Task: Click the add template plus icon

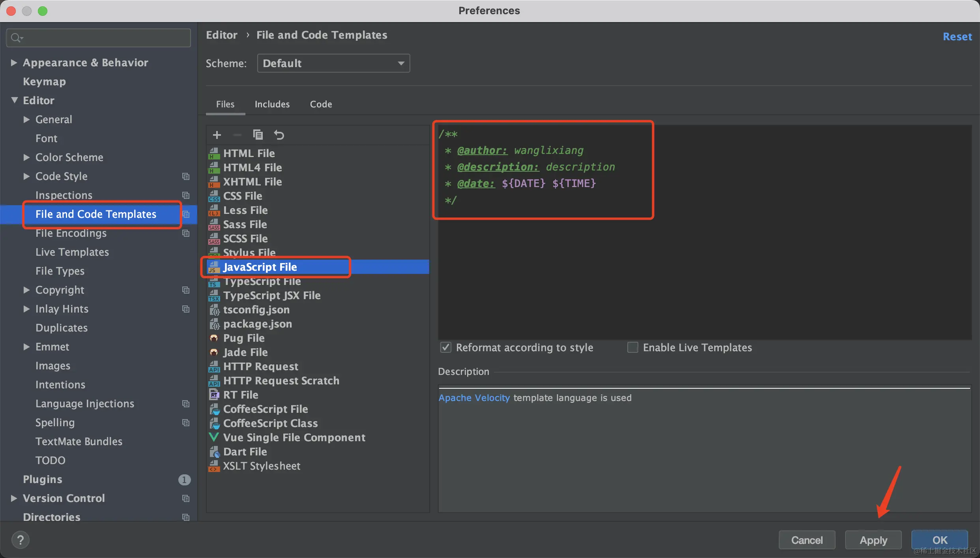Action: pos(217,135)
